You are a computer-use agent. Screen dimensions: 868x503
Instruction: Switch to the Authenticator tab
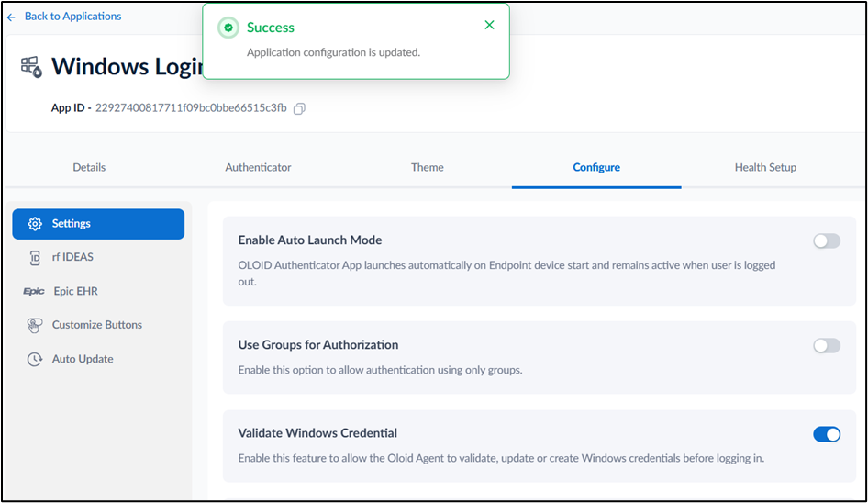pyautogui.click(x=258, y=167)
